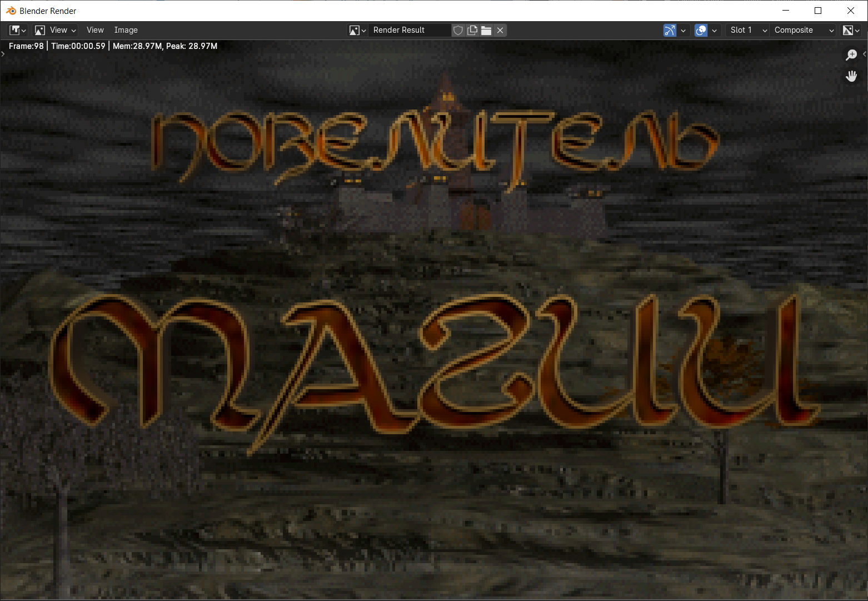
Task: Toggle the fake user shield icon
Action: [458, 30]
